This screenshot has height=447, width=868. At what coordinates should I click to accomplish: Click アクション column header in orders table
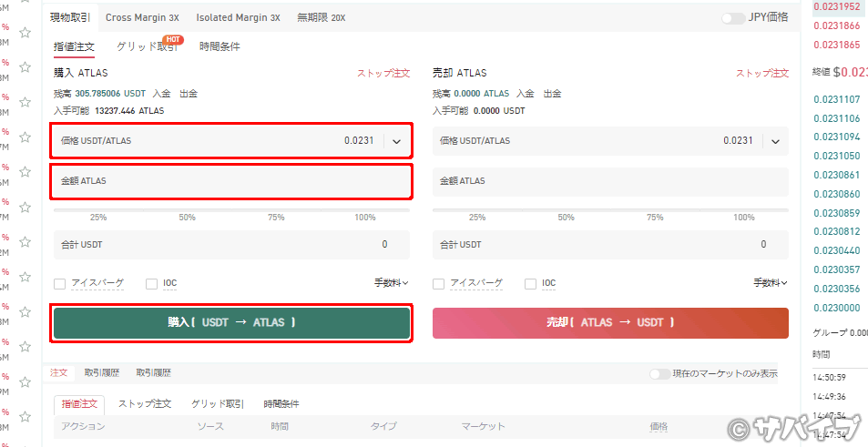[83, 426]
